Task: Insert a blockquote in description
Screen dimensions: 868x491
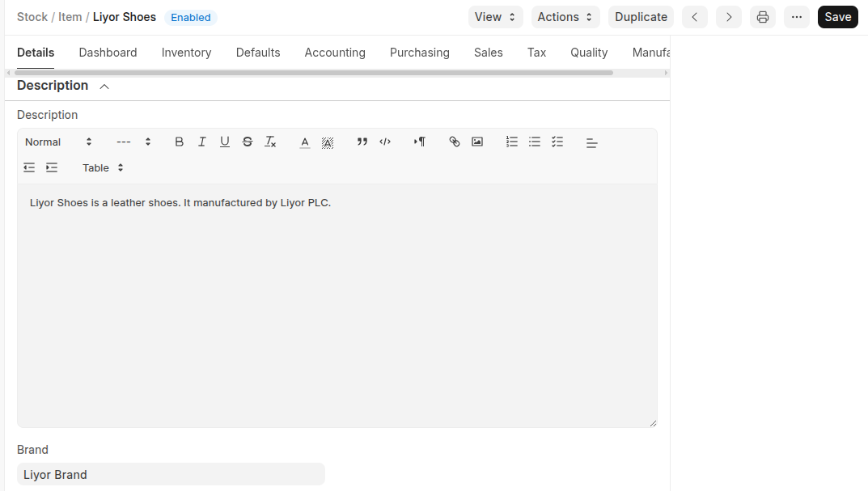Action: point(362,142)
